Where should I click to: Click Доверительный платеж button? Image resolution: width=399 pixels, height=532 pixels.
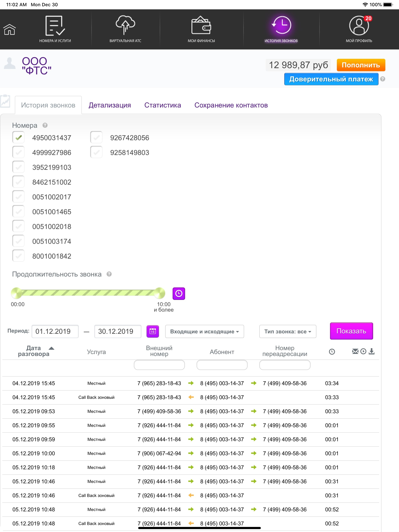pyautogui.click(x=331, y=79)
